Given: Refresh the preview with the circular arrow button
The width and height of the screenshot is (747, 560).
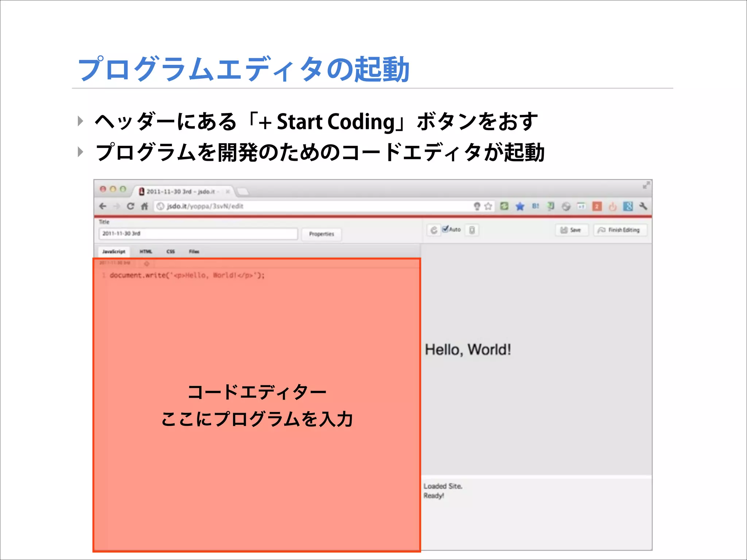Looking at the screenshot, I should 434,230.
